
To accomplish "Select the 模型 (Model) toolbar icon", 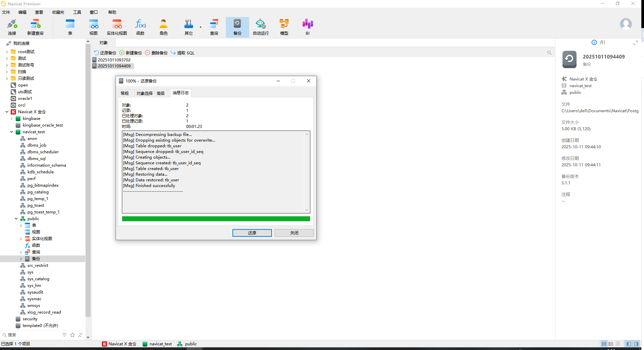I will coord(284,27).
